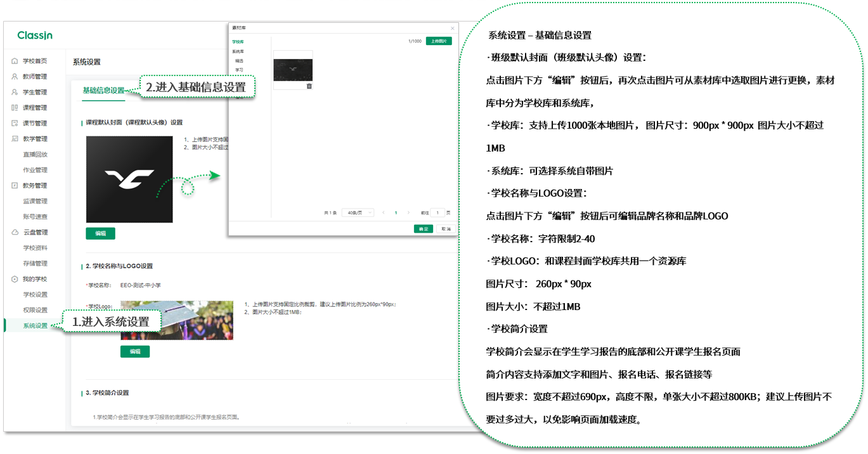Open 学校资料 submenu item

point(36,248)
